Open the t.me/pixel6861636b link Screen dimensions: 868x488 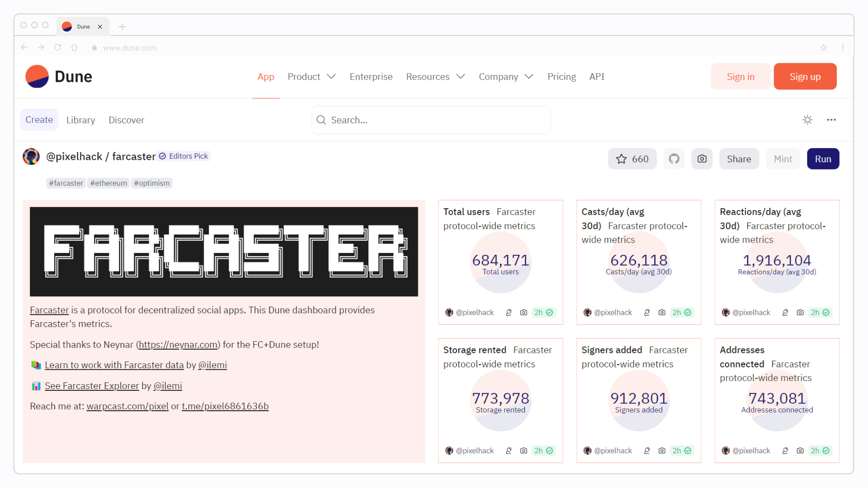tap(225, 406)
